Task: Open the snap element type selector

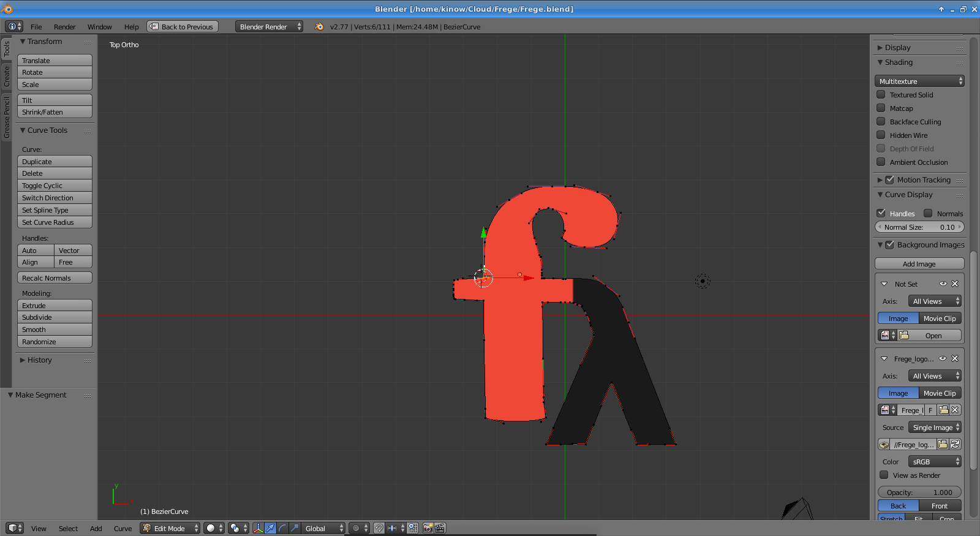Action: click(396, 528)
